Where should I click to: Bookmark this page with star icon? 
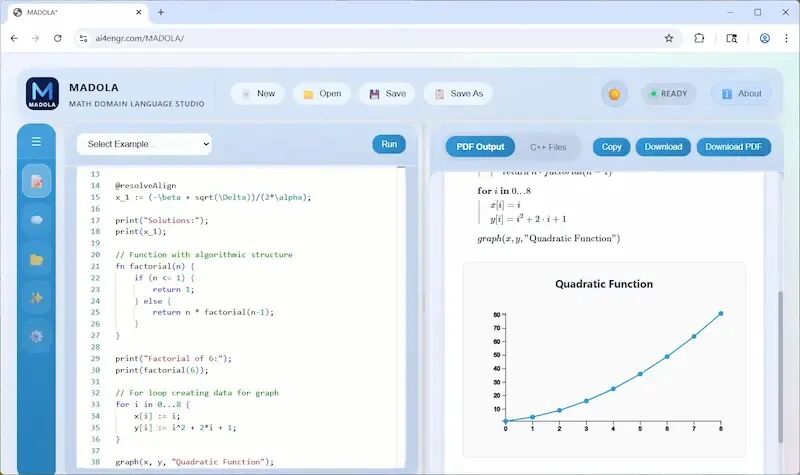pos(668,38)
